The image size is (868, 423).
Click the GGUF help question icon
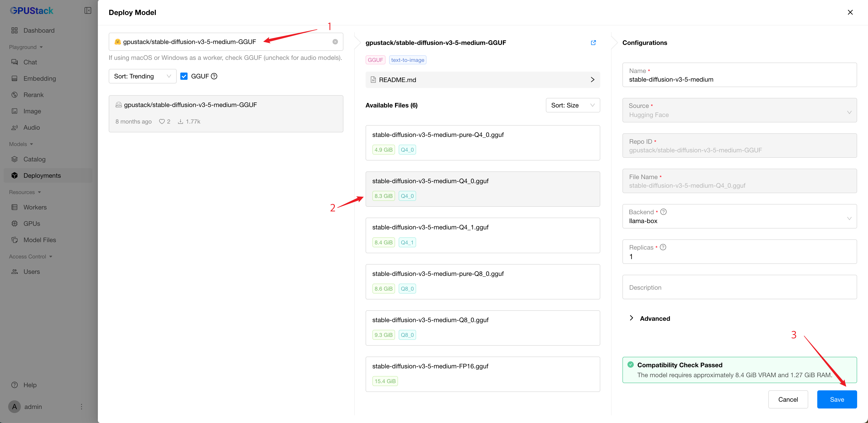coord(214,76)
